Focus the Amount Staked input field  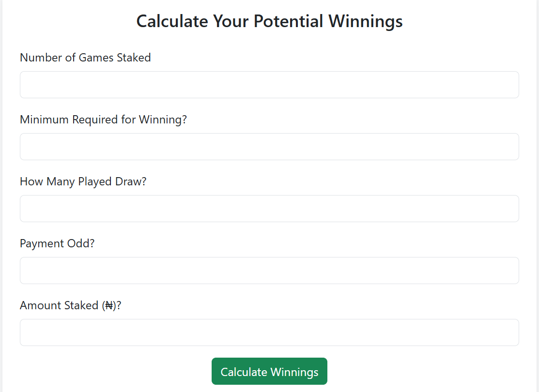[x=269, y=332]
